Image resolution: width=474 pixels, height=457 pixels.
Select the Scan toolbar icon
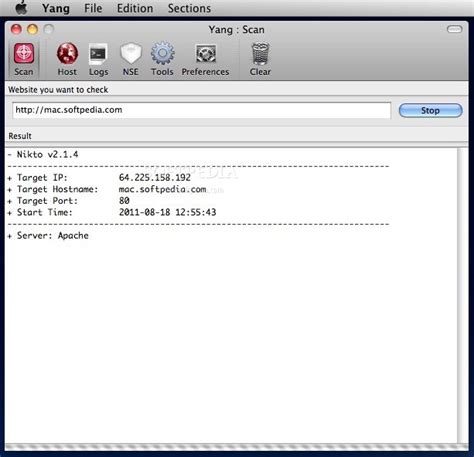click(24, 59)
